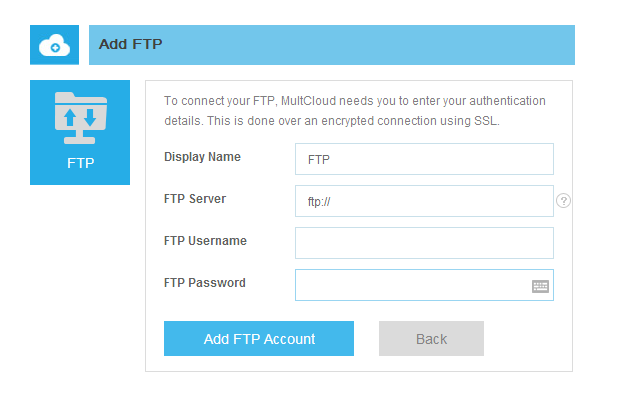Image resolution: width=617 pixels, height=417 pixels.
Task: Click the Display Name label
Action: (202, 157)
